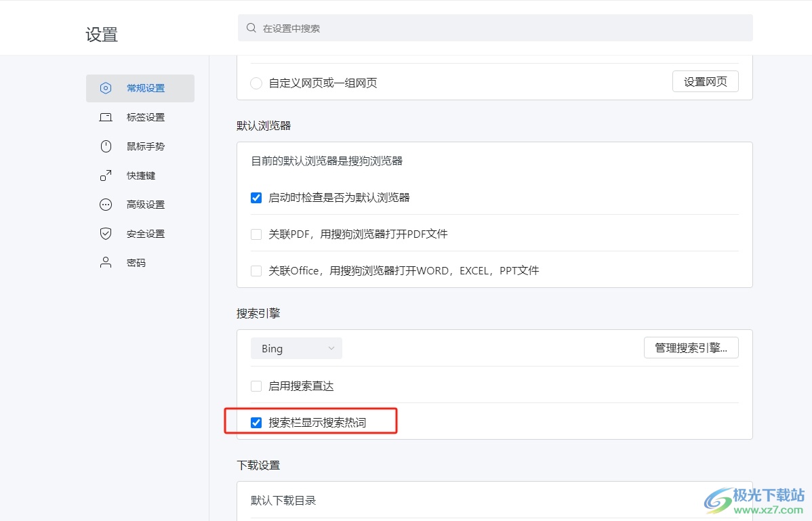Click the 设置 page title
The image size is (812, 521).
point(102,35)
